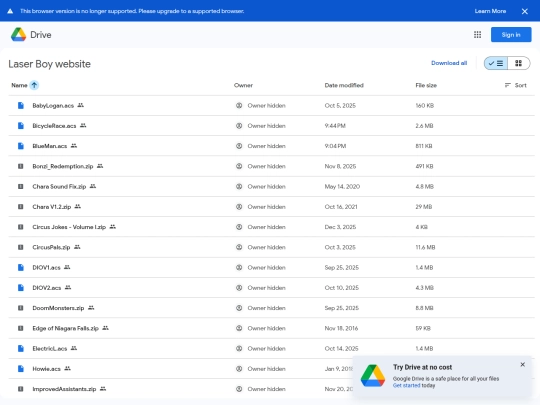
Task: Click the 11.6 MB file size value
Action: 425,247
